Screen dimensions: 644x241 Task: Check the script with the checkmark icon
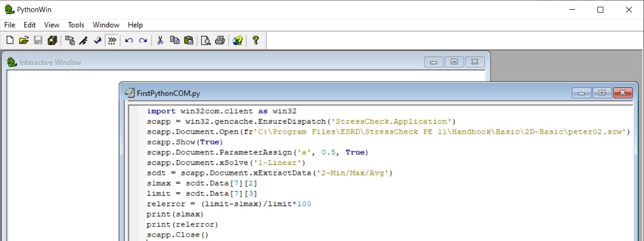(97, 41)
